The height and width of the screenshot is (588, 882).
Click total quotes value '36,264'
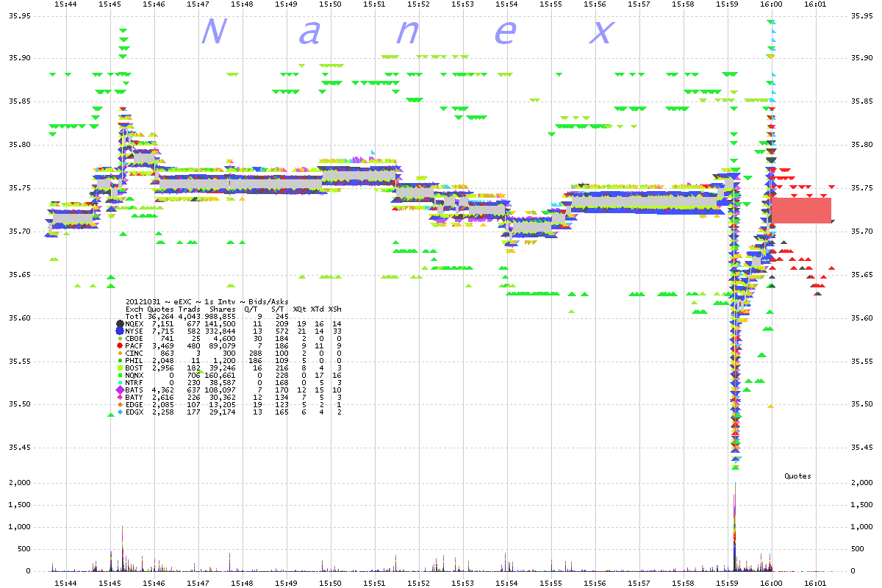[160, 316]
